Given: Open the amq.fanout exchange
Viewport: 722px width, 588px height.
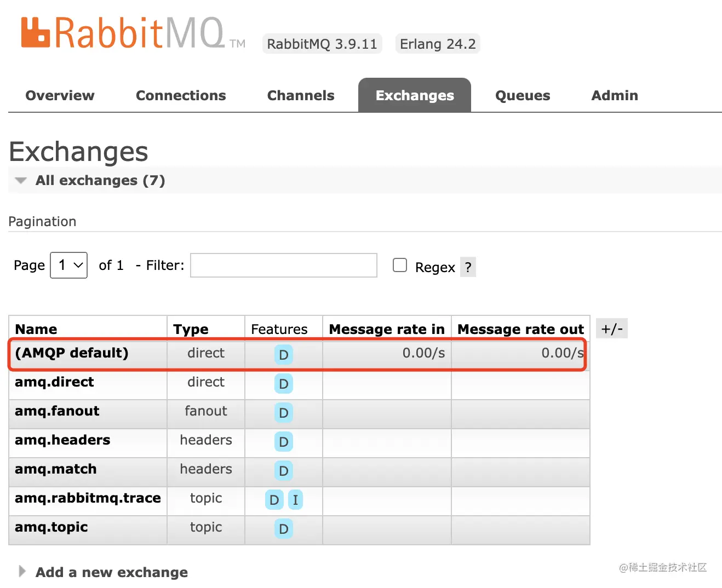Looking at the screenshot, I should 57,411.
